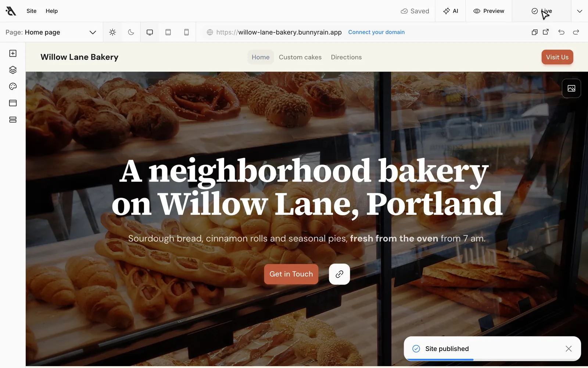Viewport: 588px width, 368px height.
Task: Click the Connect your domain link
Action: [376, 32]
